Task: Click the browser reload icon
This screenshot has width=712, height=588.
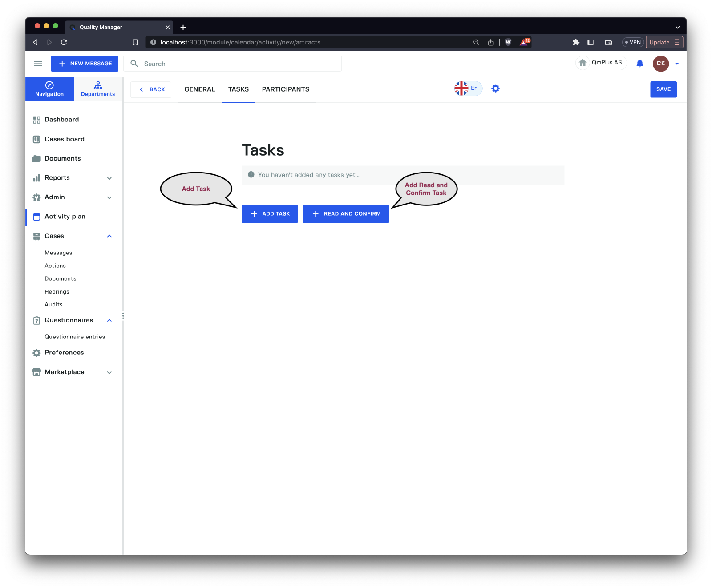Action: click(64, 42)
